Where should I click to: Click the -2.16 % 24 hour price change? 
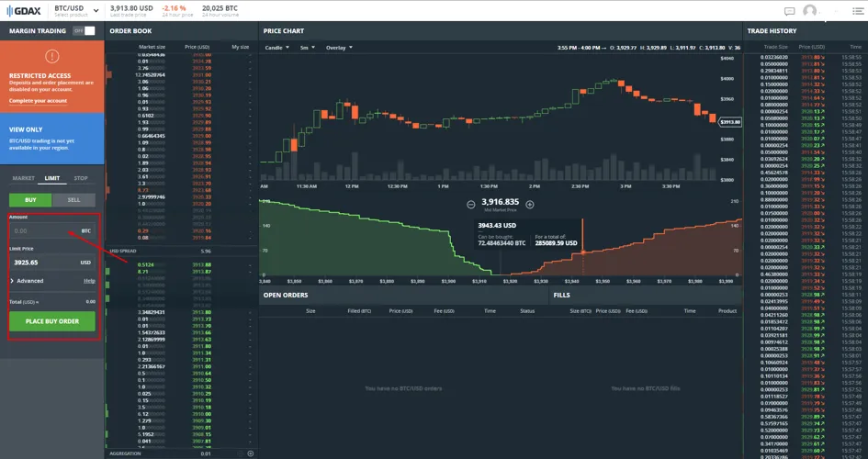pos(174,8)
